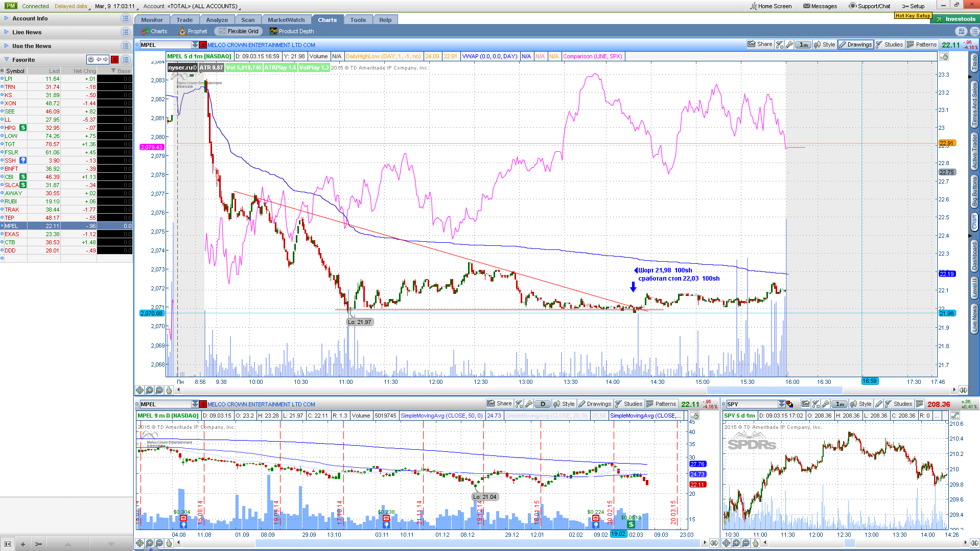Screen dimensions: 980x551
Task: Open the Big Buttons side tab
Action: point(974,191)
